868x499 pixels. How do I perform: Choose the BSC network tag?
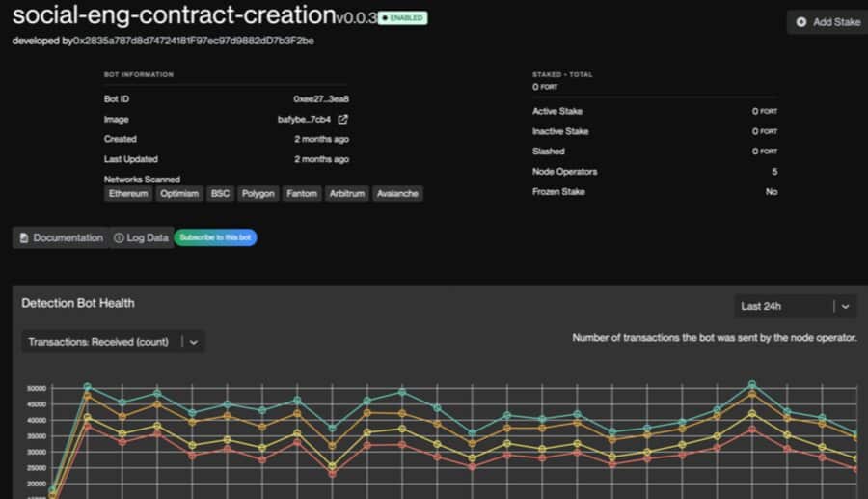pos(220,194)
